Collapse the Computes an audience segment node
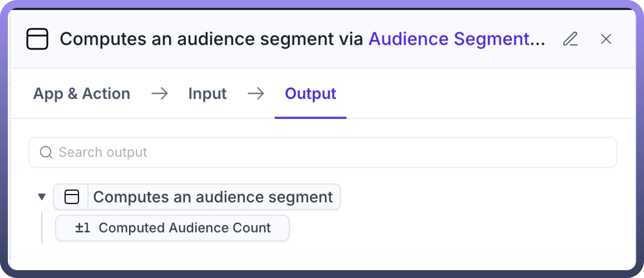644x278 pixels. 42,197
